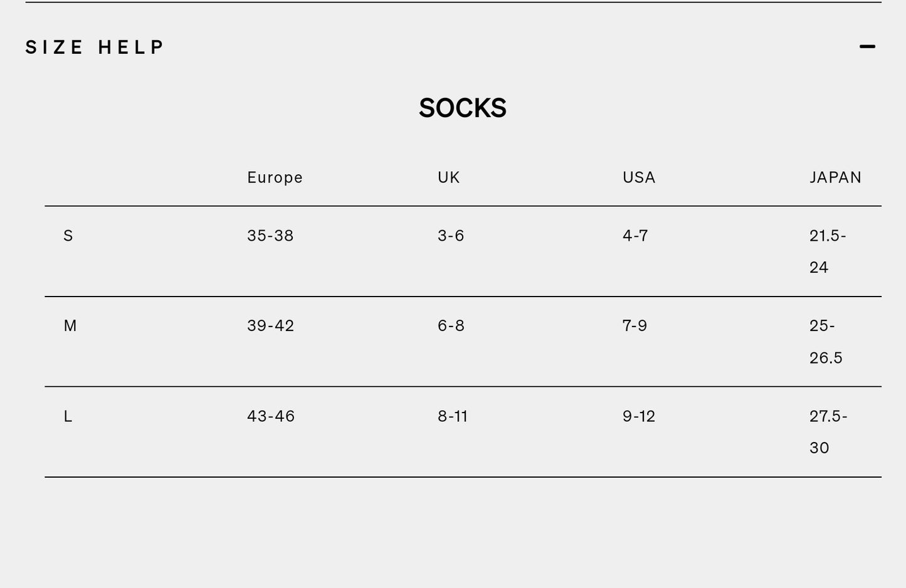
Task: Click the SIZE HELP heading
Action: click(x=93, y=46)
